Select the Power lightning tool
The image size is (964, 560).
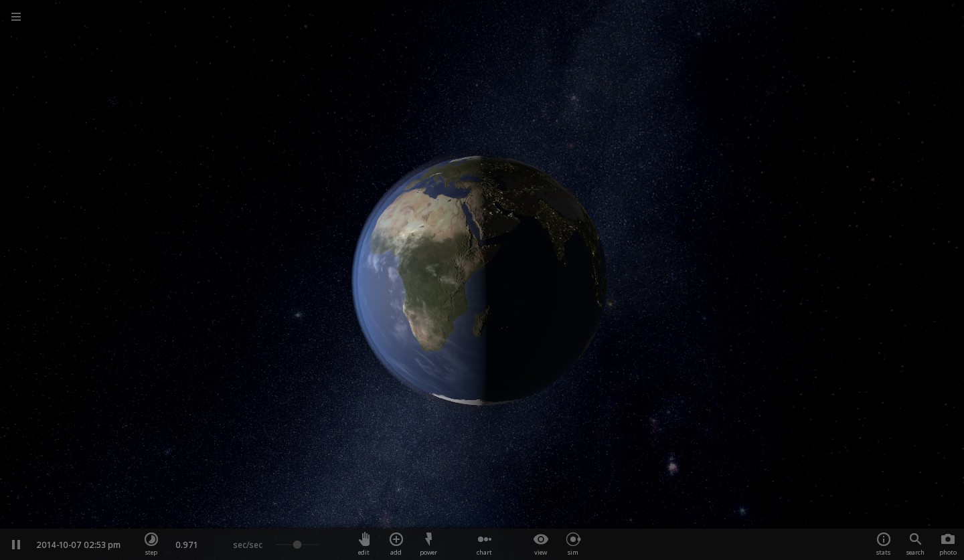[428, 543]
